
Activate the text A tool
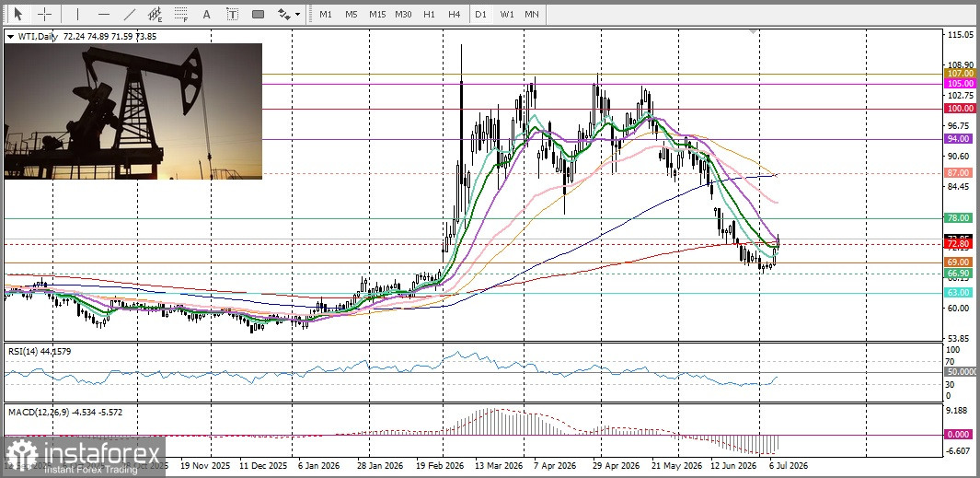tap(207, 14)
